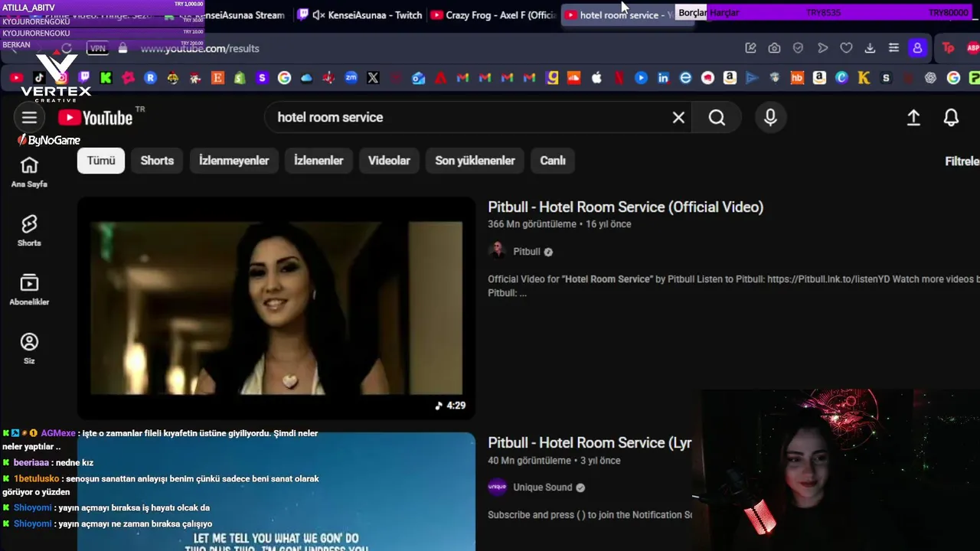
Task: Click the Pitbull channel avatar
Action: pyautogui.click(x=497, y=251)
